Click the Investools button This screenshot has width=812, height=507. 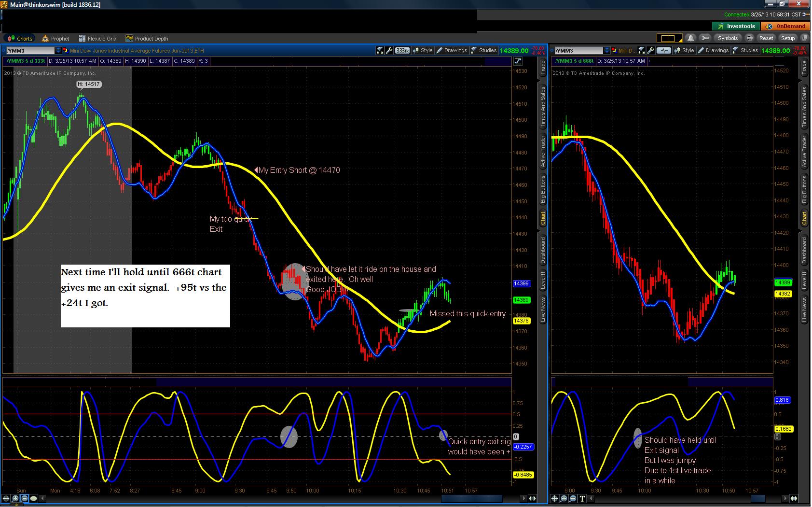[736, 26]
